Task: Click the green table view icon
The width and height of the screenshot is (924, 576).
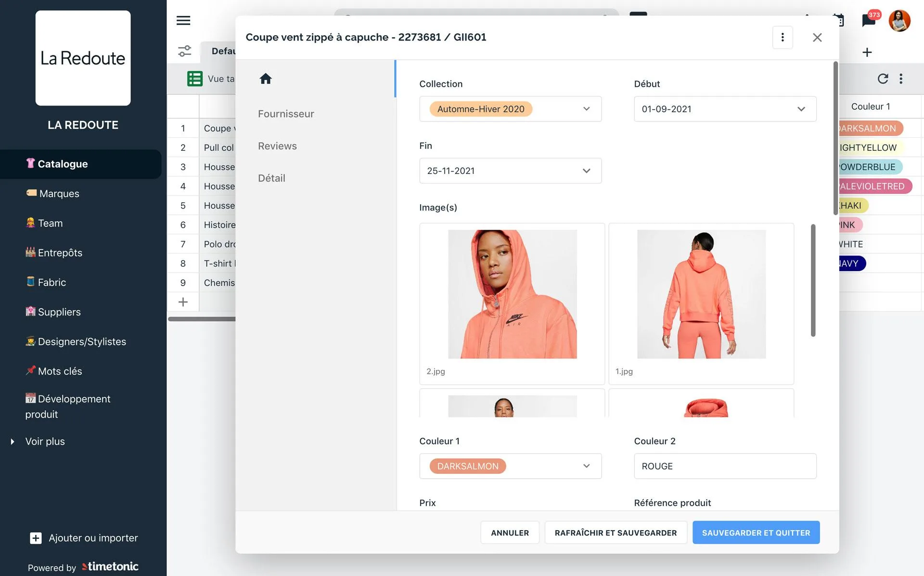Action: [x=195, y=79]
